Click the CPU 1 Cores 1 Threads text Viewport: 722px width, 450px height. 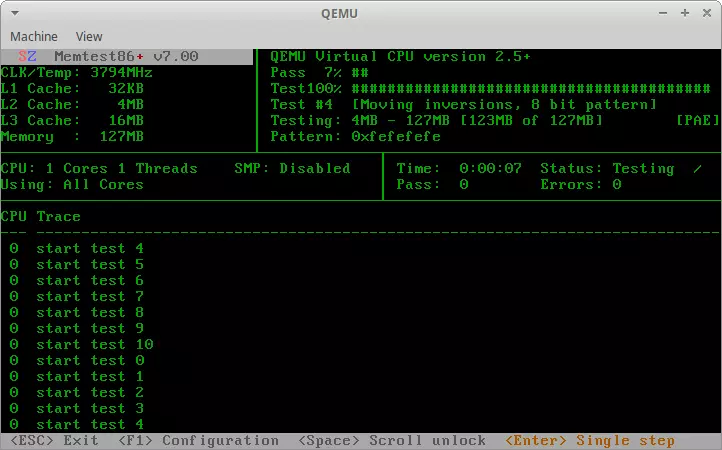point(99,169)
